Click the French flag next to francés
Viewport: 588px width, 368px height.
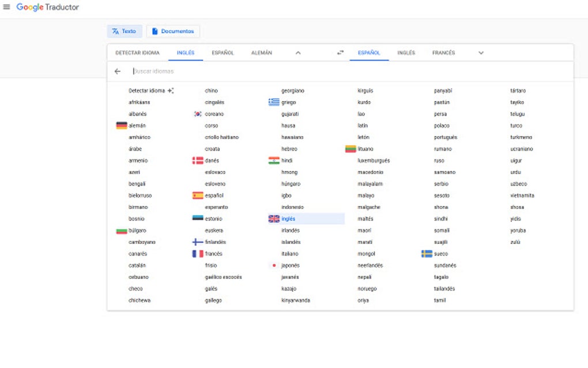click(x=198, y=254)
